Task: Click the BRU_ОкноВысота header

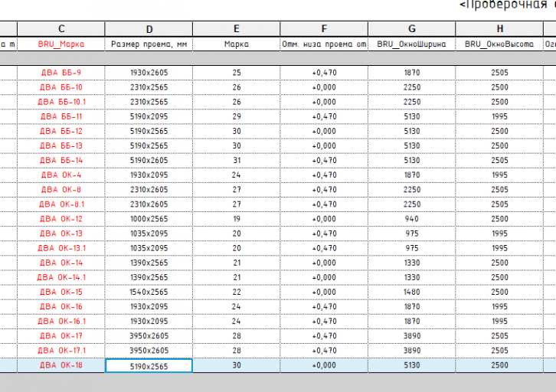Action: [x=499, y=44]
